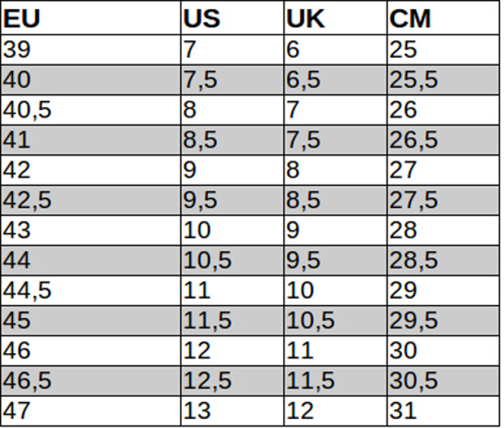Image resolution: width=504 pixels, height=428 pixels.
Task: Select the CM column header cell
Action: click(x=444, y=18)
